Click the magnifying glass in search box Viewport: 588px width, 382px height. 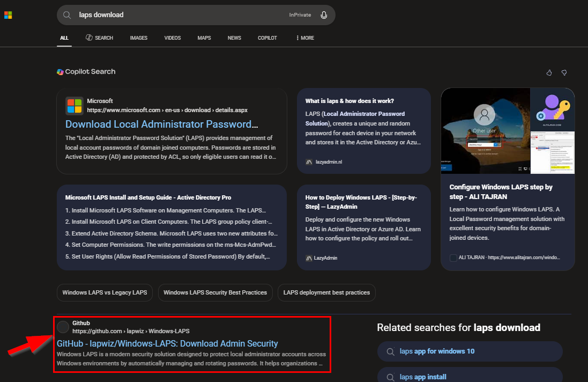tap(67, 15)
